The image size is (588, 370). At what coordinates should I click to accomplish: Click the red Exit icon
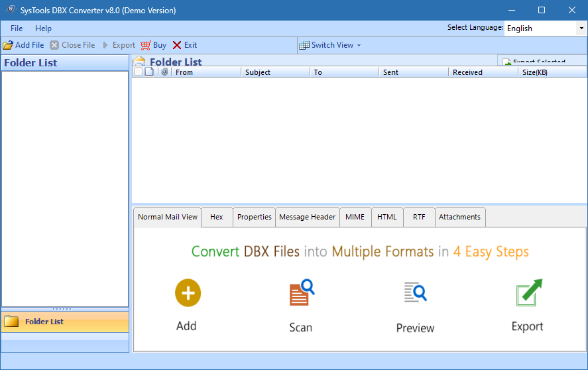click(x=177, y=45)
